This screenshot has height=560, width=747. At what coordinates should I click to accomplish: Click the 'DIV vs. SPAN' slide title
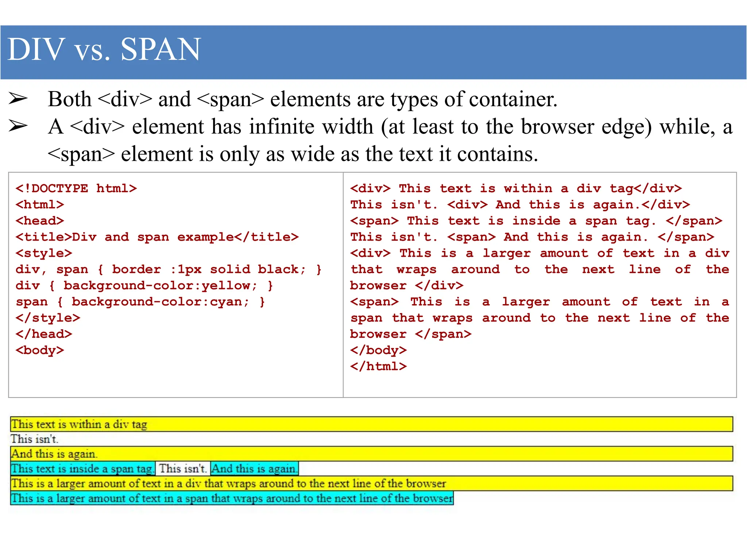click(104, 49)
